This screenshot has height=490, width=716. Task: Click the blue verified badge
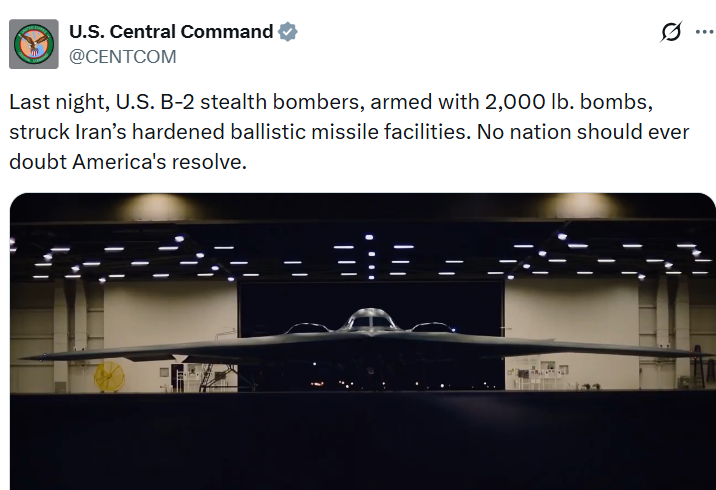click(288, 32)
